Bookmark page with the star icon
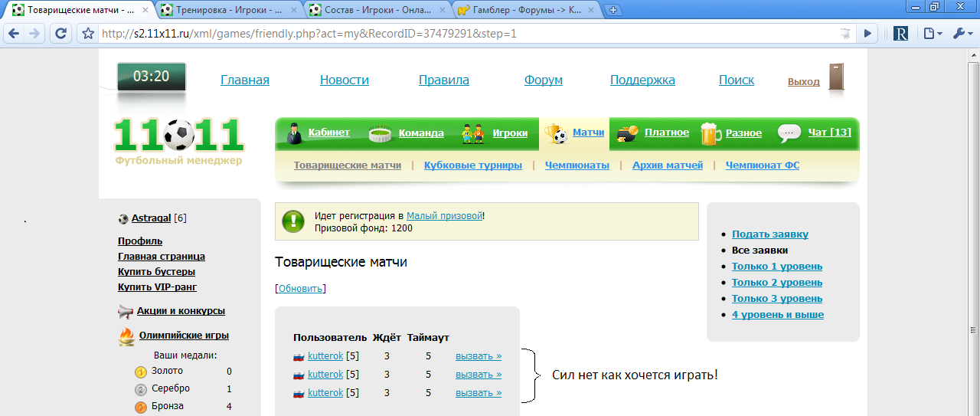The width and height of the screenshot is (980, 416). tap(88, 34)
